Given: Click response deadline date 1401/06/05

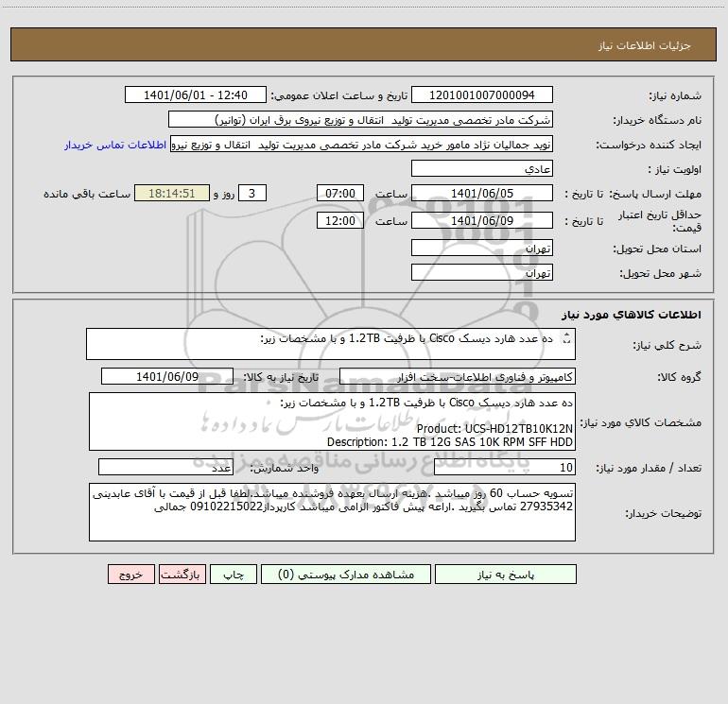Looking at the screenshot, I should (482, 193).
